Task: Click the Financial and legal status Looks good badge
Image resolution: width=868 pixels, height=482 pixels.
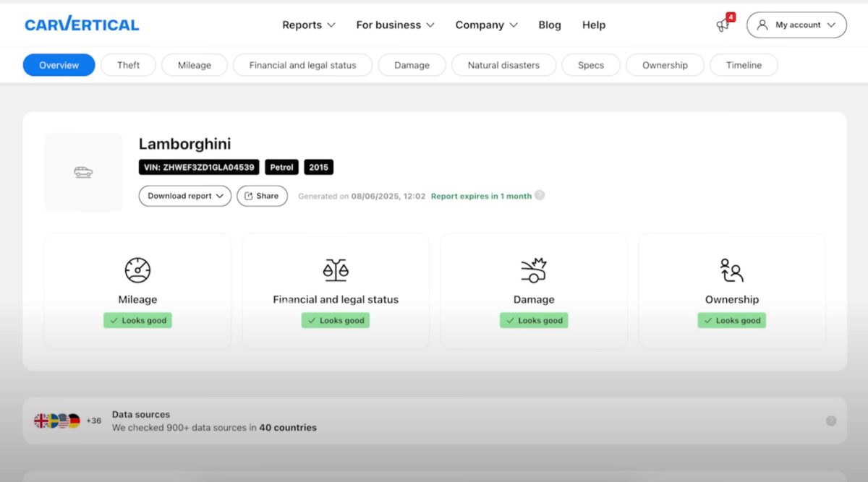Action: pos(336,320)
